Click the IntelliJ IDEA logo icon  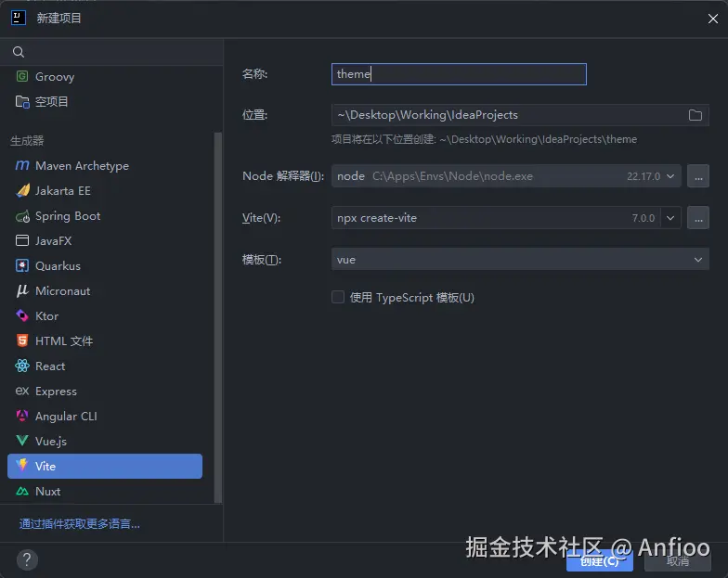19,19
